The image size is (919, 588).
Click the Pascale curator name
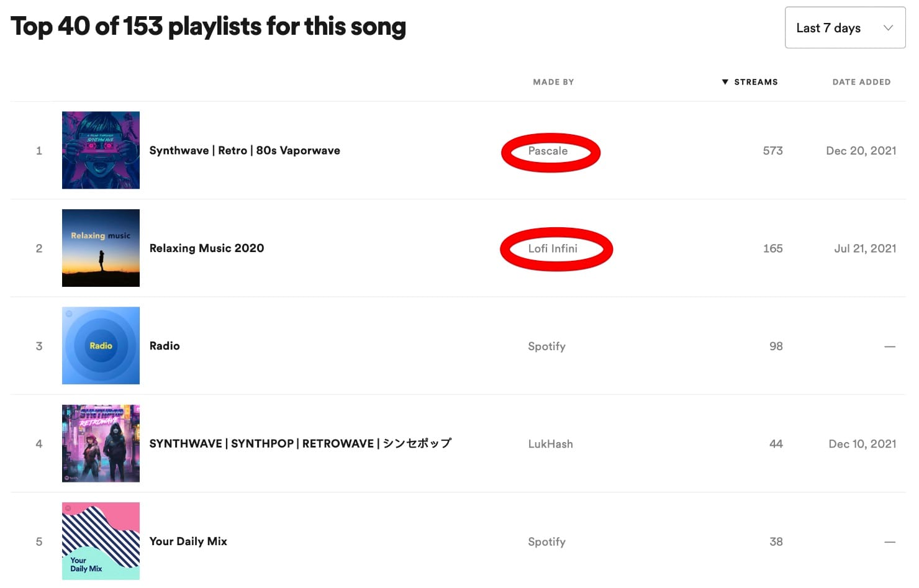click(x=550, y=151)
